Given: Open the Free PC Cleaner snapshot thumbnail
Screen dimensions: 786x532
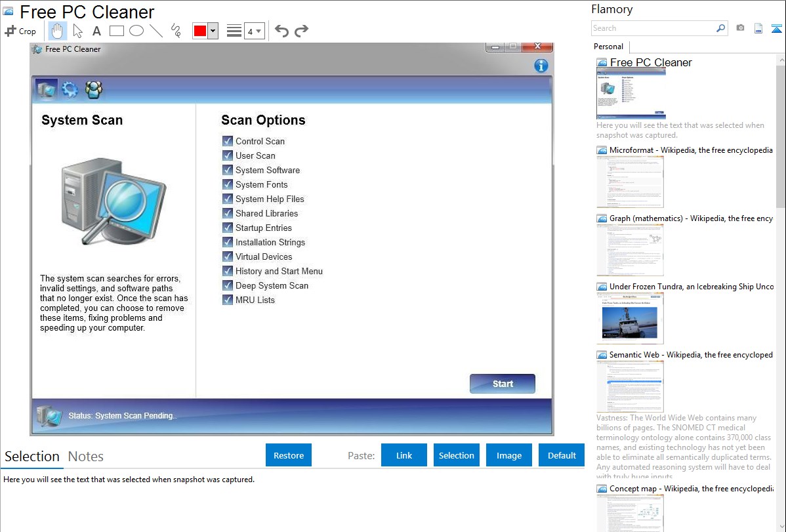Looking at the screenshot, I should [631, 94].
